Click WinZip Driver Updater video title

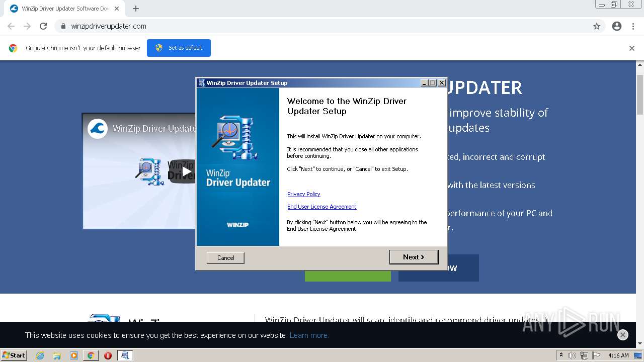tap(154, 128)
